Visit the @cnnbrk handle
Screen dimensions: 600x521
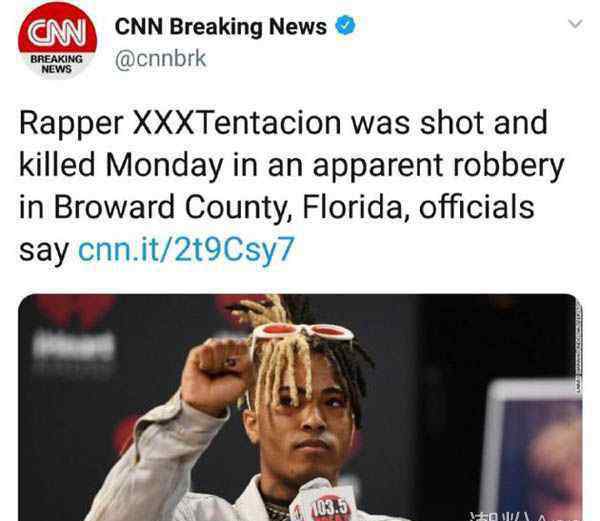click(x=160, y=59)
